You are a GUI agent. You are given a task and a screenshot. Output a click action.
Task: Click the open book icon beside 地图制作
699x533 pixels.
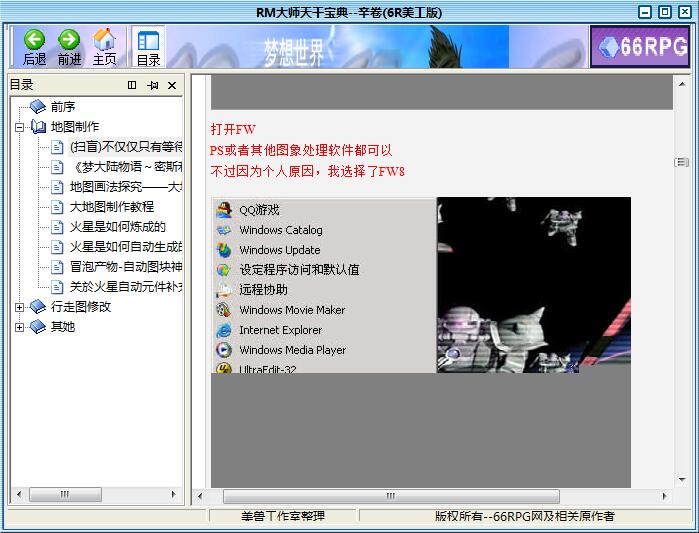[x=38, y=127]
